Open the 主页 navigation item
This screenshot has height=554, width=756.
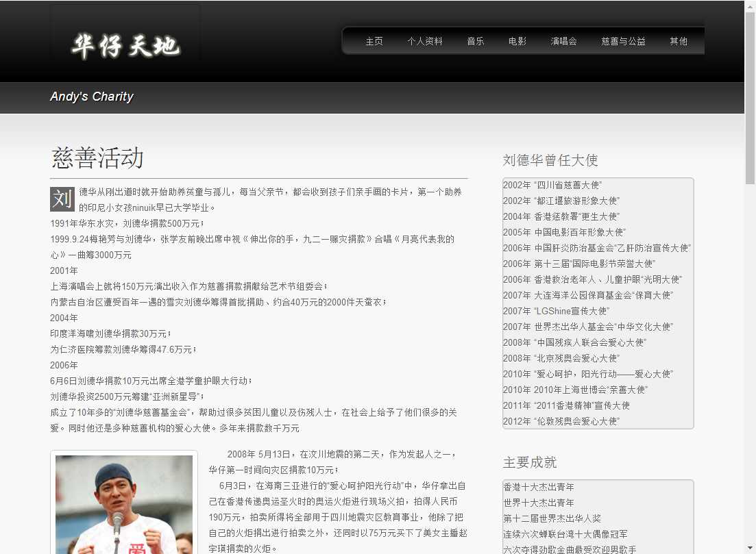pos(374,41)
